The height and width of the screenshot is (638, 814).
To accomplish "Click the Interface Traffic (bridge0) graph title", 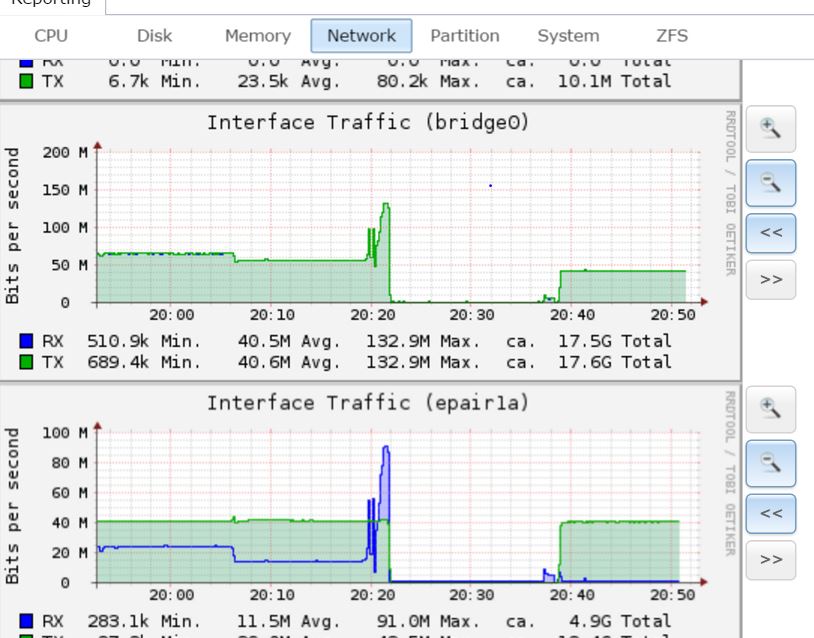I will pyautogui.click(x=368, y=123).
